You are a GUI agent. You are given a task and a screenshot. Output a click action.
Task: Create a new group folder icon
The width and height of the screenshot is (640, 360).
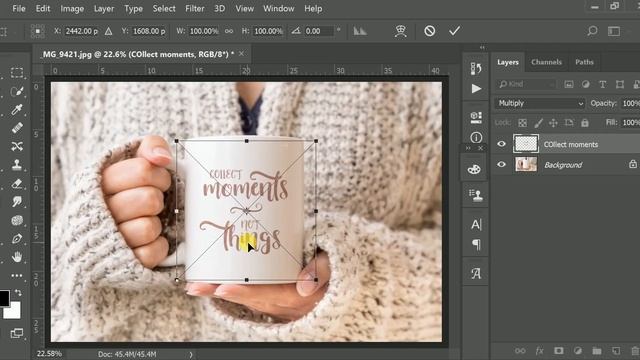point(597,351)
